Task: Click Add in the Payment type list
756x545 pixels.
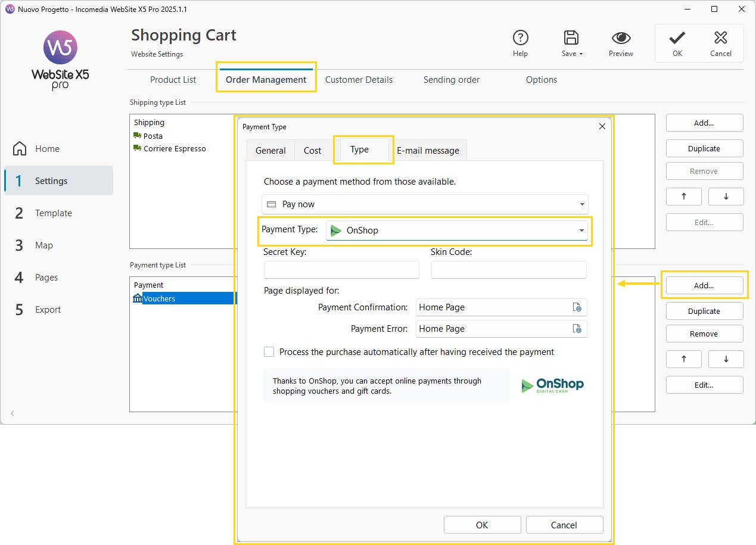Action: click(x=704, y=285)
